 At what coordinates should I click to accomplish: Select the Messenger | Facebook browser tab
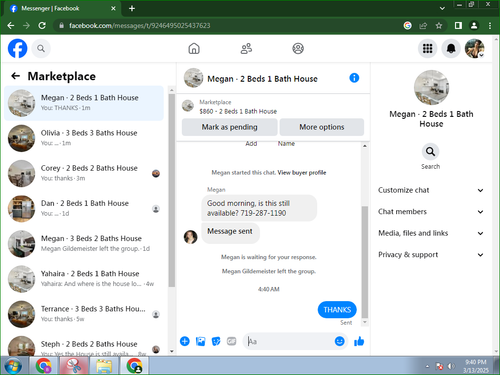pos(62,9)
